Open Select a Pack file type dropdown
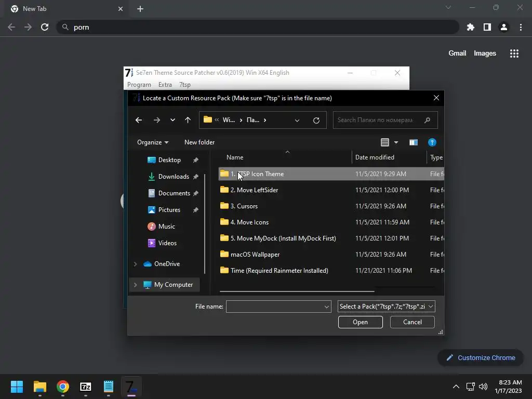Screen dimensions: 532x399 tap(386, 307)
